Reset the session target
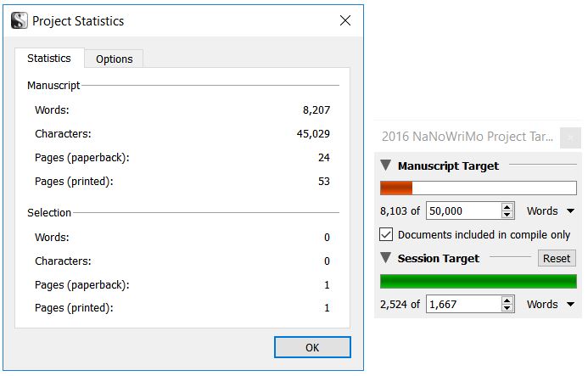This screenshot has width=588, height=376. click(557, 259)
